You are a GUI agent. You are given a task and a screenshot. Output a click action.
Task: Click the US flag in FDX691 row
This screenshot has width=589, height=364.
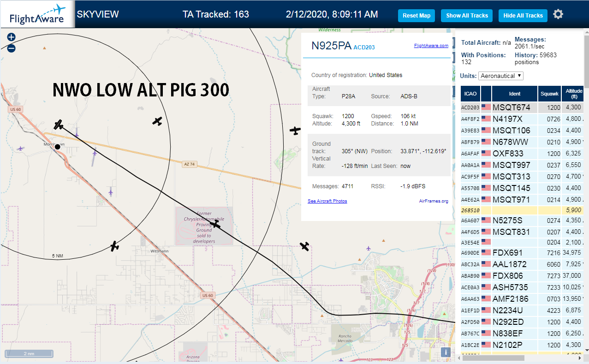point(486,252)
